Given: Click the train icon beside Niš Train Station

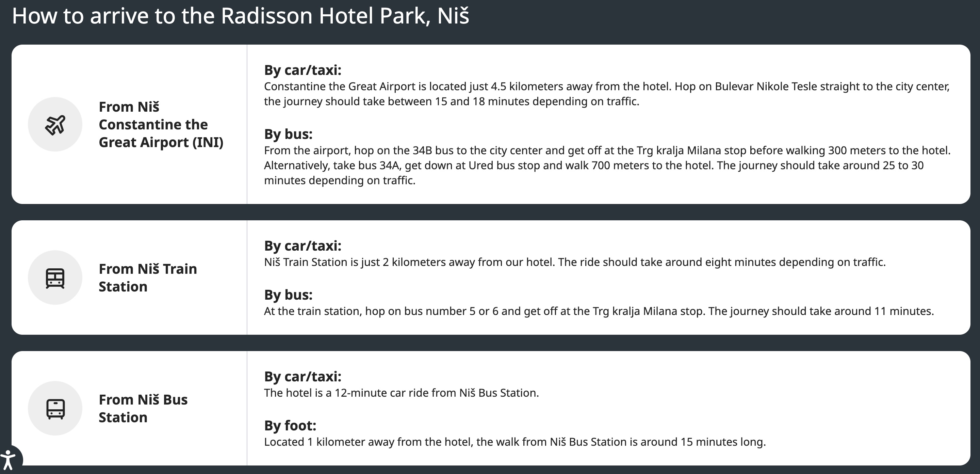Looking at the screenshot, I should point(55,278).
